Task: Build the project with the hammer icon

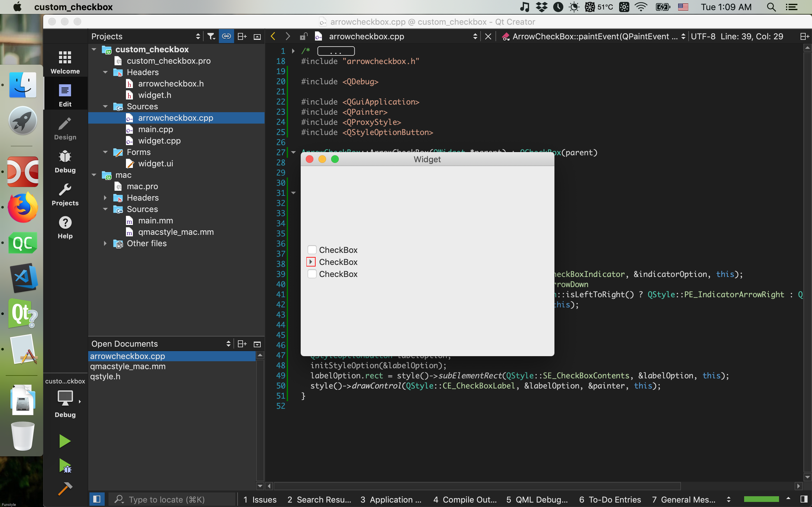Action: click(x=65, y=488)
